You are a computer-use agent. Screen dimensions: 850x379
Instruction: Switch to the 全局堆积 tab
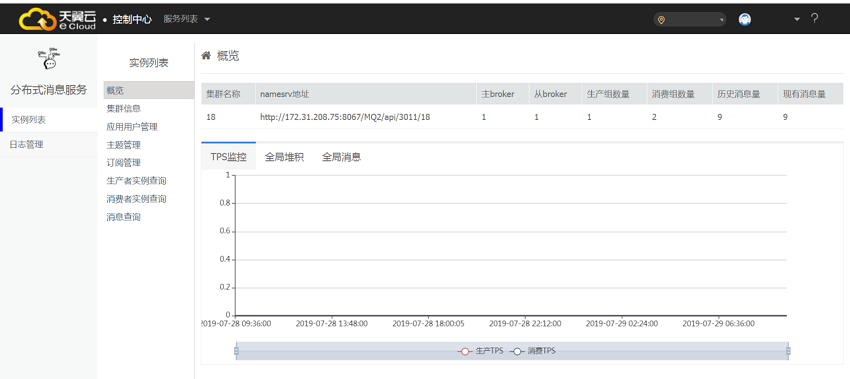tap(284, 157)
